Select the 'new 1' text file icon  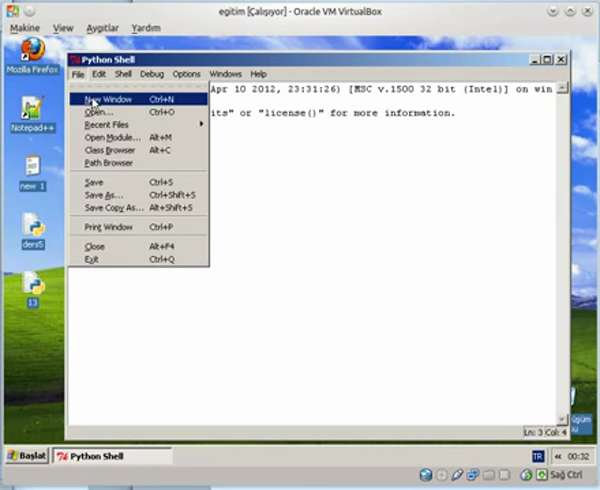[x=33, y=173]
